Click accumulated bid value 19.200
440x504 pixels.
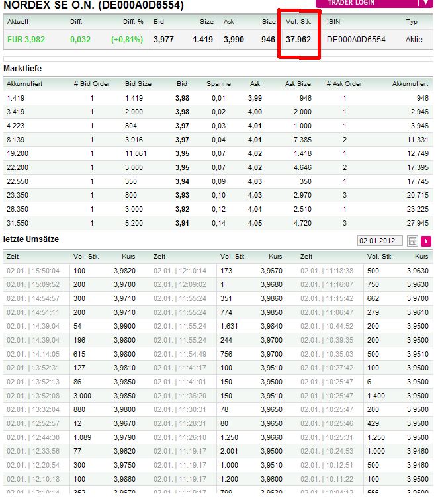pos(17,153)
